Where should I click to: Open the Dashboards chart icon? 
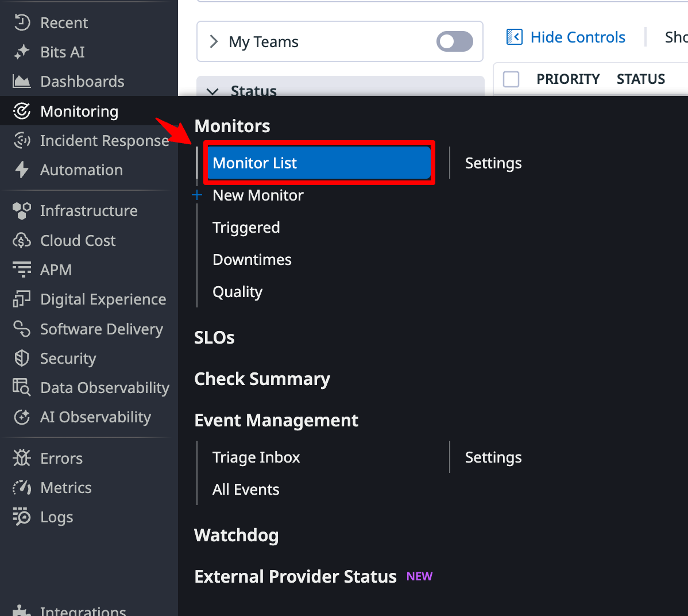(x=22, y=82)
